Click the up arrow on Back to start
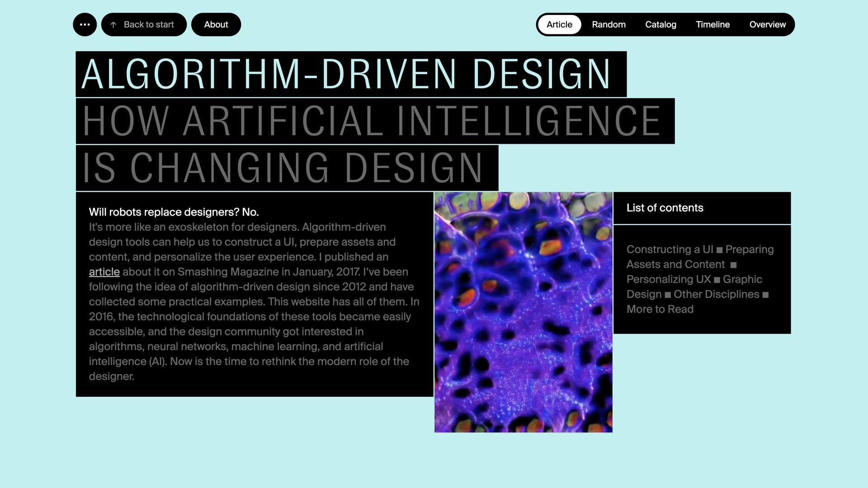Image resolution: width=868 pixels, height=488 pixels. (113, 24)
